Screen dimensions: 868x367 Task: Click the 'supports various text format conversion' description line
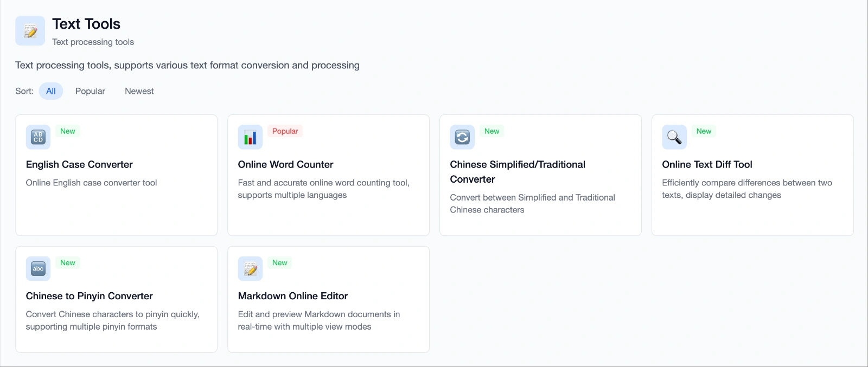tap(187, 65)
